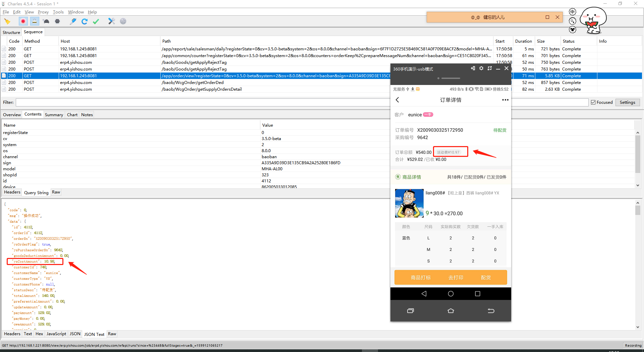
Task: Clear the session with the broom icon
Action: pos(7,21)
